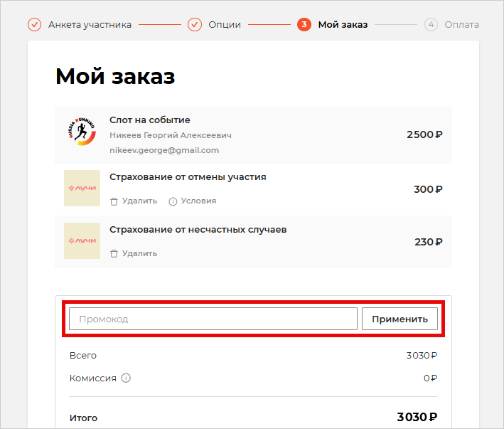Click the commission value 0 ₽
Screen dimensions: 504x429
tap(430, 378)
